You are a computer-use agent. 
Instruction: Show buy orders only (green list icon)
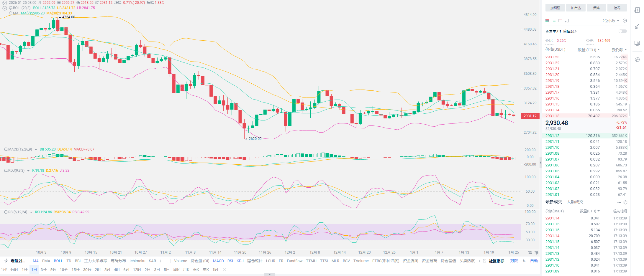pyautogui.click(x=554, y=21)
